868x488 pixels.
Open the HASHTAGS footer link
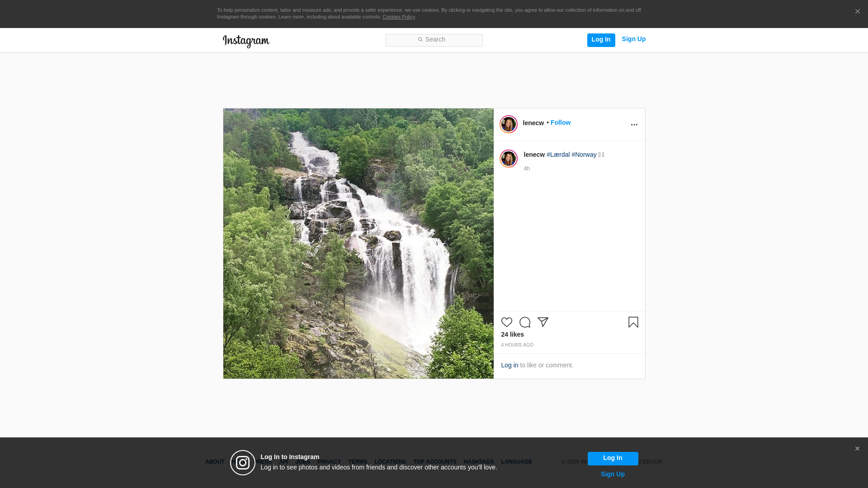[479, 462]
